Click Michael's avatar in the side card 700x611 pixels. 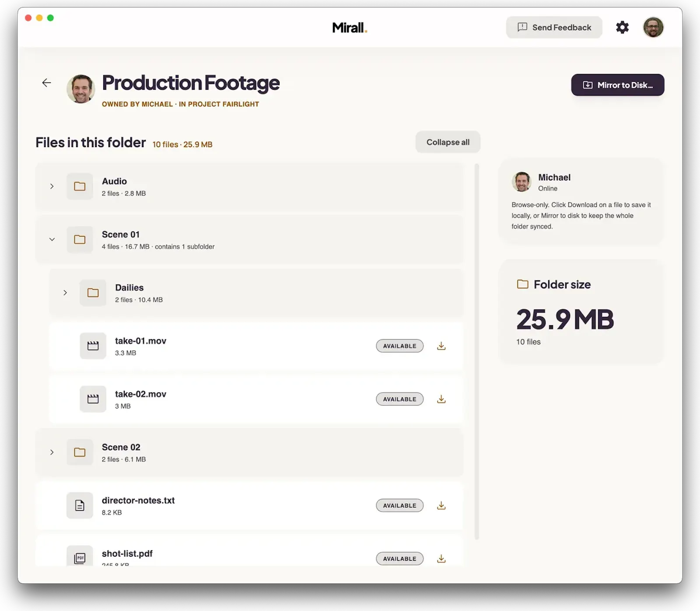[522, 182]
